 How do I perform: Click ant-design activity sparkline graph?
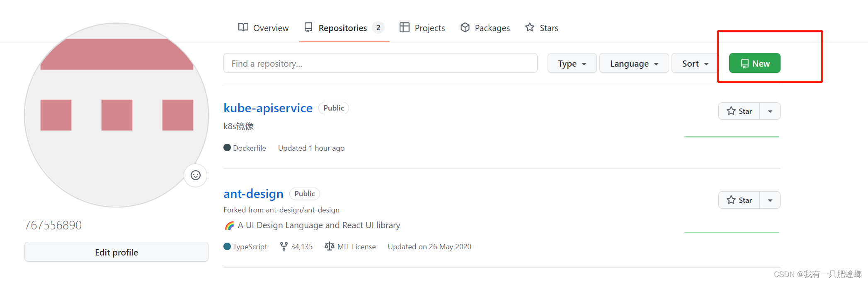pyautogui.click(x=732, y=232)
